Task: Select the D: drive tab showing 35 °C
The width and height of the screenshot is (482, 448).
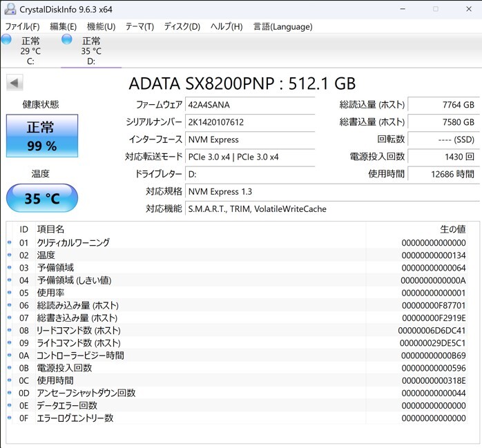Action: [91, 50]
